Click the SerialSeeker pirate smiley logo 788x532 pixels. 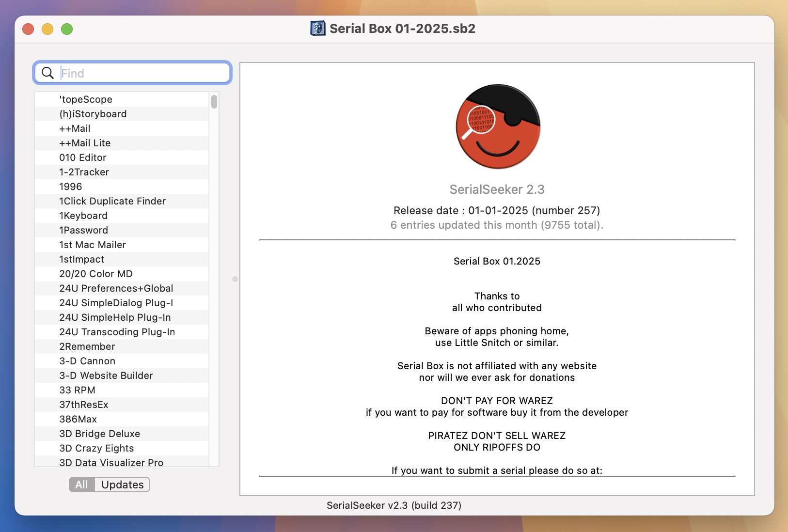pyautogui.click(x=498, y=126)
